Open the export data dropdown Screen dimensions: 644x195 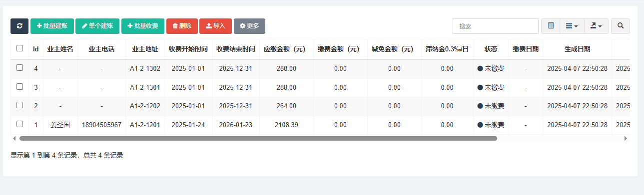tap(596, 26)
